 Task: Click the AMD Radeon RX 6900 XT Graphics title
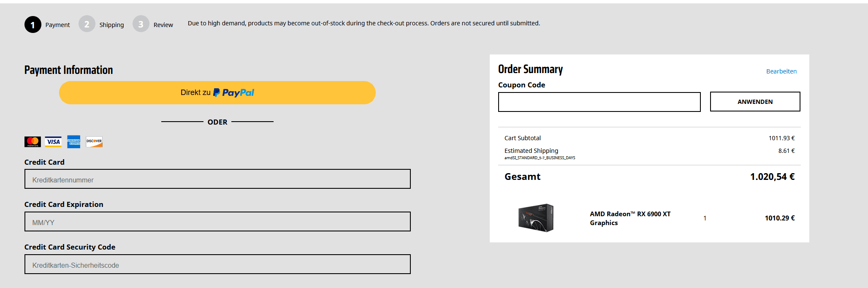coord(630,218)
